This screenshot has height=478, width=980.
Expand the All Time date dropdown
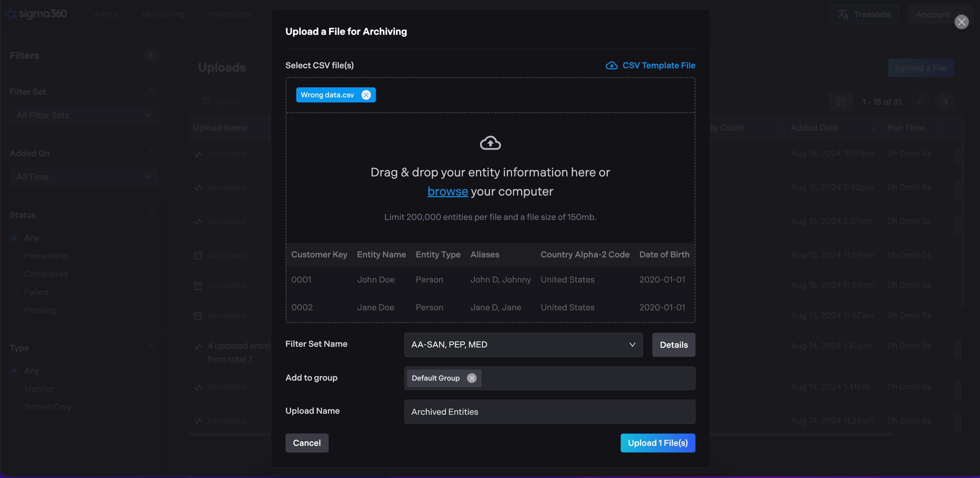84,177
